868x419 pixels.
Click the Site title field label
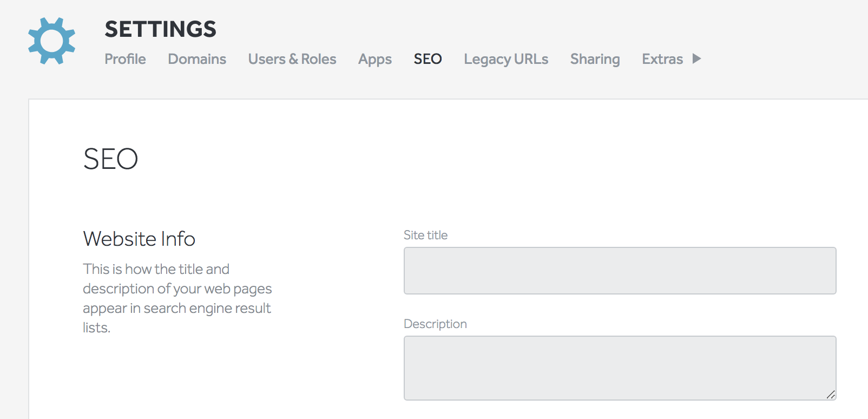425,235
